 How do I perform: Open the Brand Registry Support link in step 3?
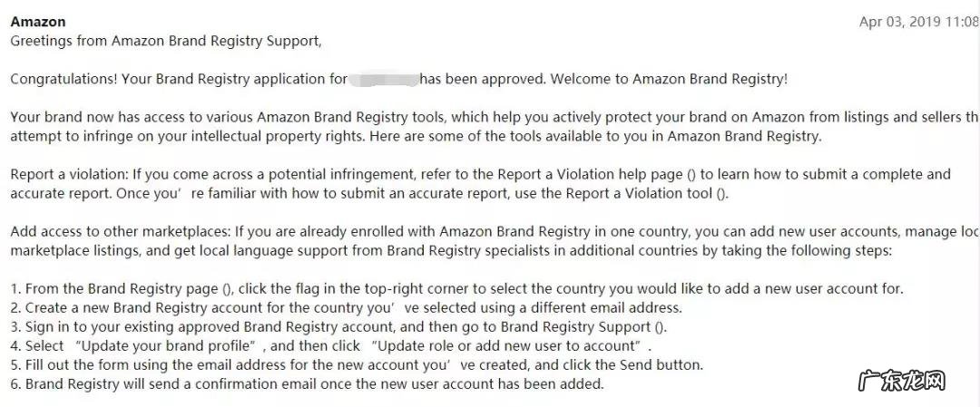point(661,327)
